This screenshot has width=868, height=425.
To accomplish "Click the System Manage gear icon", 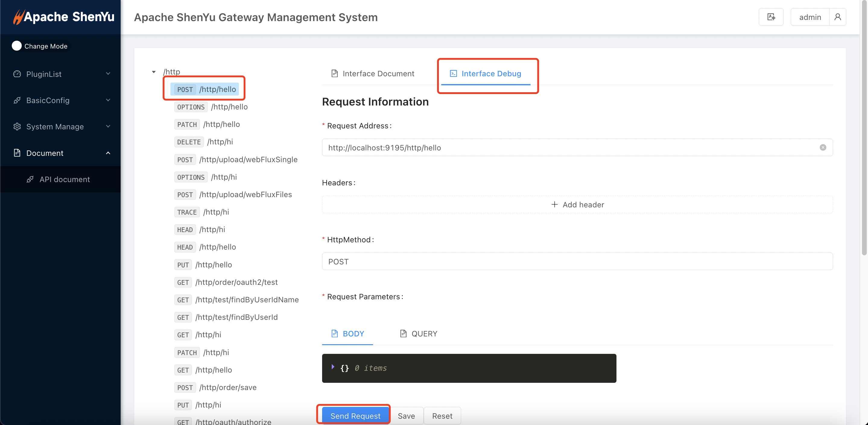I will pyautogui.click(x=17, y=127).
